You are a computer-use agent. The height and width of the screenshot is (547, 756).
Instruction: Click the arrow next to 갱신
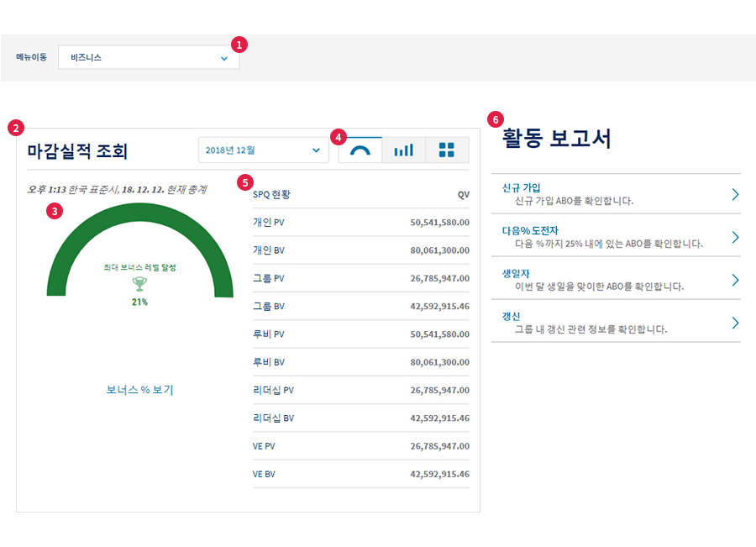[735, 323]
